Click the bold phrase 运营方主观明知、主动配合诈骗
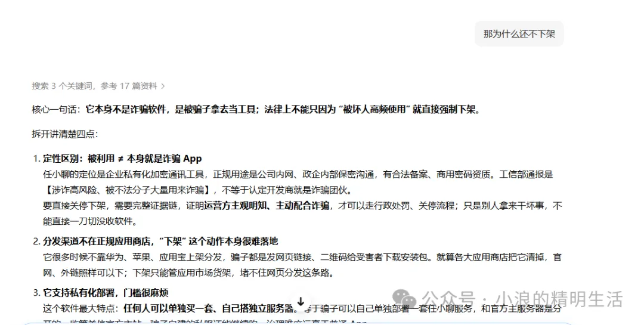 coord(267,206)
